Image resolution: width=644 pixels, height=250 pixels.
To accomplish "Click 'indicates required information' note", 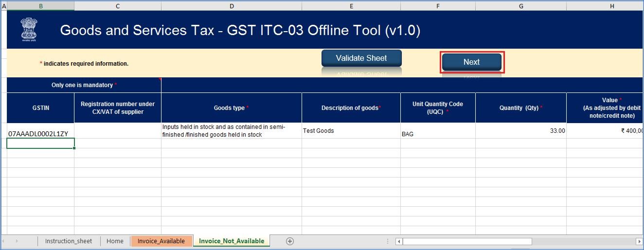I will tap(84, 64).
